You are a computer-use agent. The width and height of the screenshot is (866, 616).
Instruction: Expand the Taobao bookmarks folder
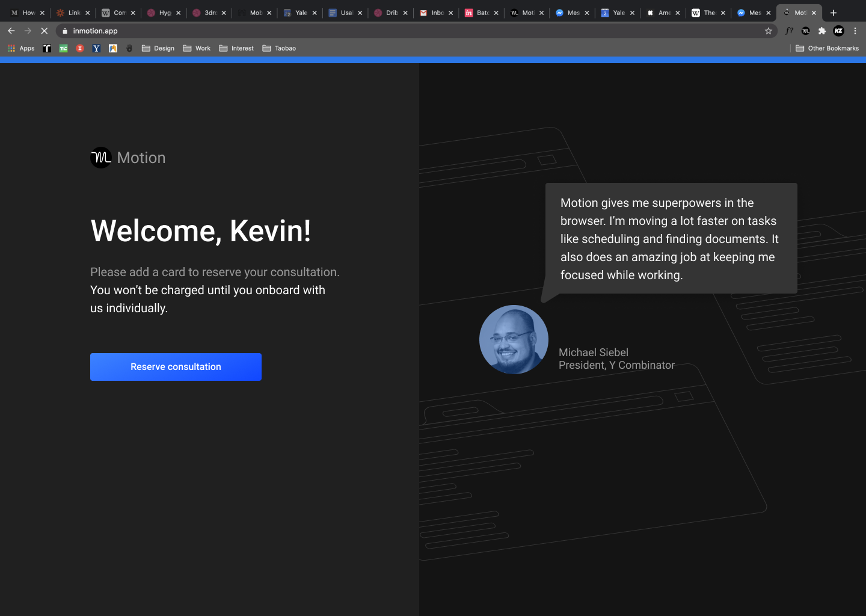click(279, 48)
